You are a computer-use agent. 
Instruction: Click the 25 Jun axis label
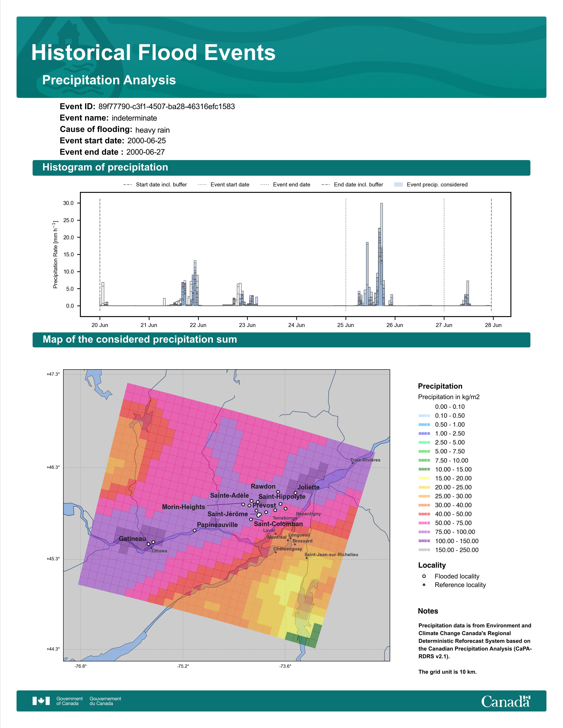(x=346, y=325)
